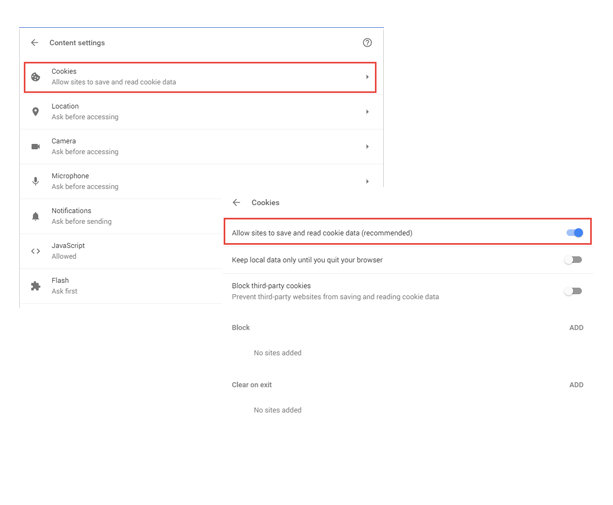The width and height of the screenshot is (613, 505).
Task: Expand the Cookies row arrow
Action: 367,77
